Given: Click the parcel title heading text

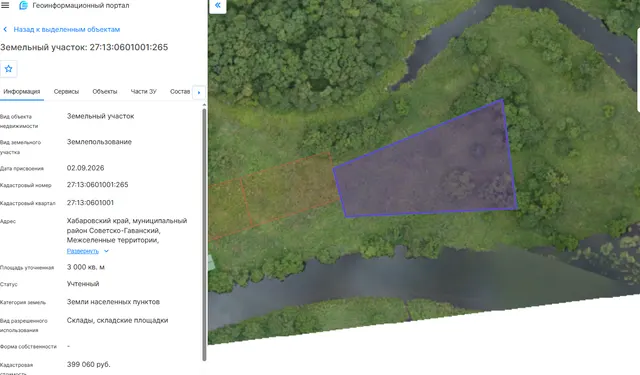Looking at the screenshot, I should tap(84, 47).
